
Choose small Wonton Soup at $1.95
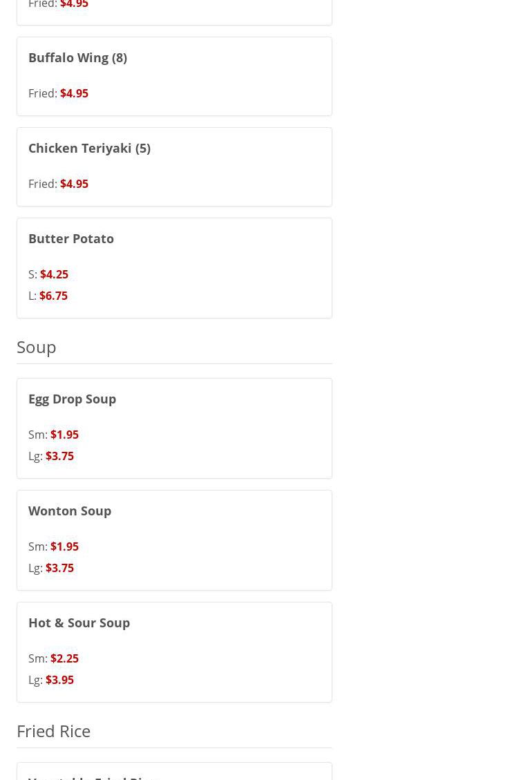point(64,546)
